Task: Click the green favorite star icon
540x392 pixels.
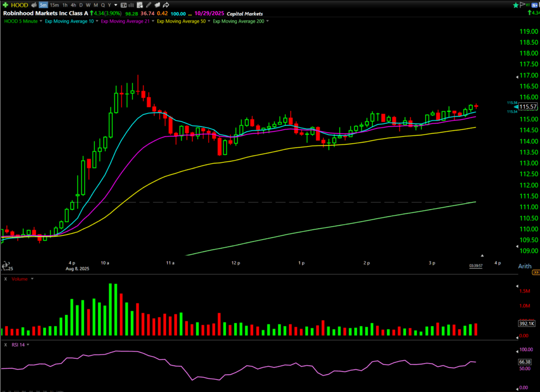Action: click(516, 5)
